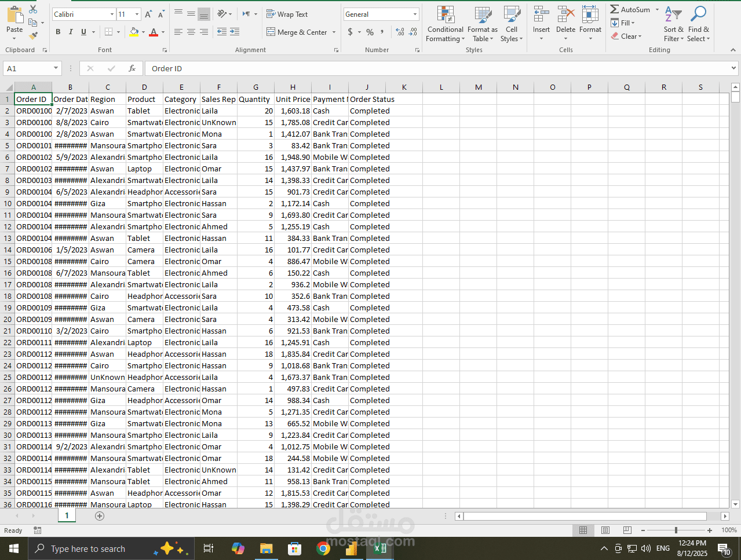Viewport: 741px width, 560px height.
Task: Decrease font size with the small A
Action: [x=160, y=14]
